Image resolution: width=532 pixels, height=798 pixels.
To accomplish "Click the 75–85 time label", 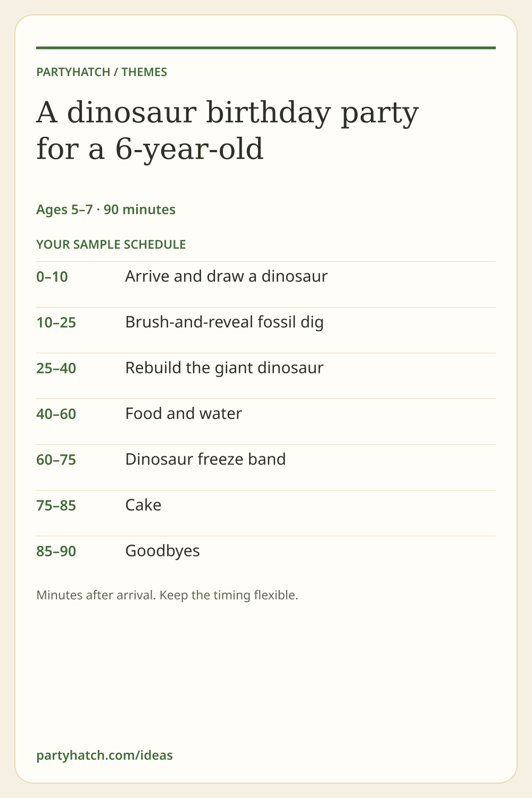I will (x=56, y=505).
